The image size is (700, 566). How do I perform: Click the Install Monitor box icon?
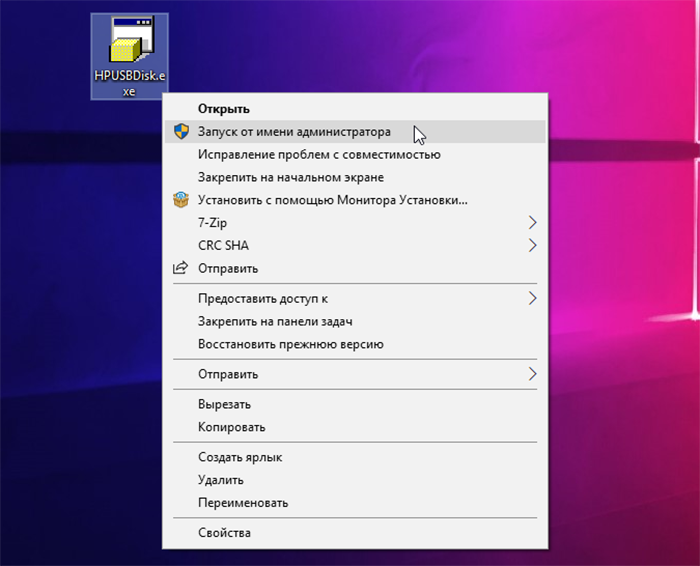pyautogui.click(x=181, y=200)
